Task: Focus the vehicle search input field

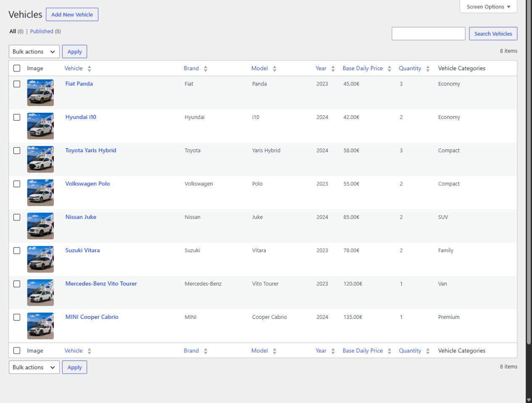Action: coord(429,34)
